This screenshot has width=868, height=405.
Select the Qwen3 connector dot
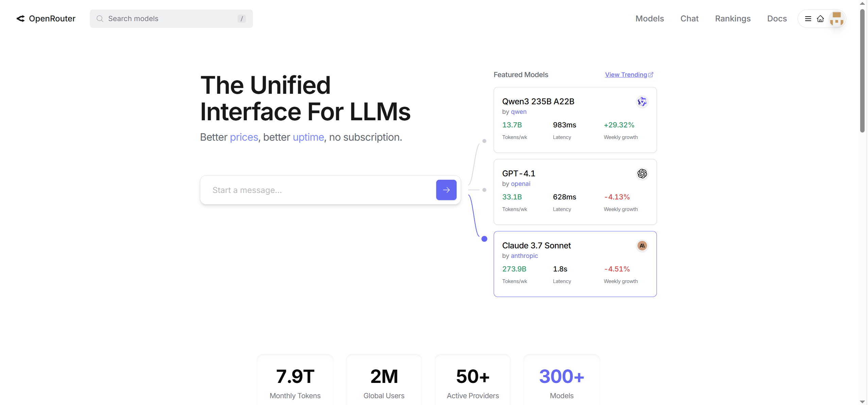coord(484,141)
